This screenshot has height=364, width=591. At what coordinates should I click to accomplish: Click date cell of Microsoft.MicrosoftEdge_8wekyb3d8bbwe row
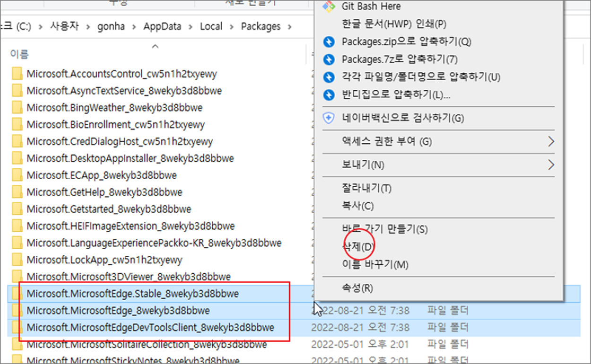pyautogui.click(x=360, y=311)
